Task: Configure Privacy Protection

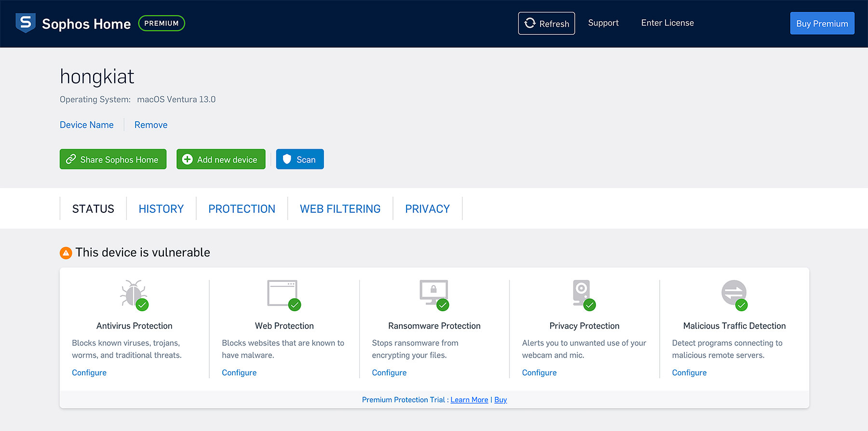Action: coord(539,373)
